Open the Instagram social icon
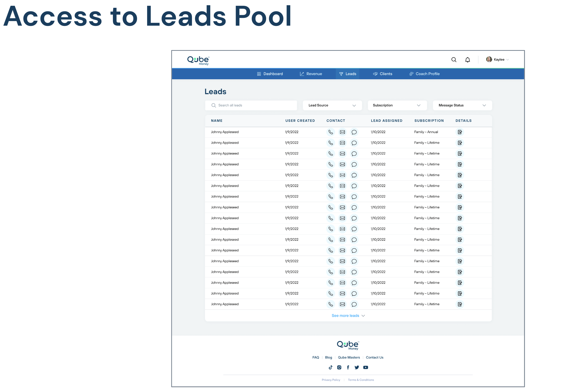Screen dimensions: 579x392 pos(339,368)
